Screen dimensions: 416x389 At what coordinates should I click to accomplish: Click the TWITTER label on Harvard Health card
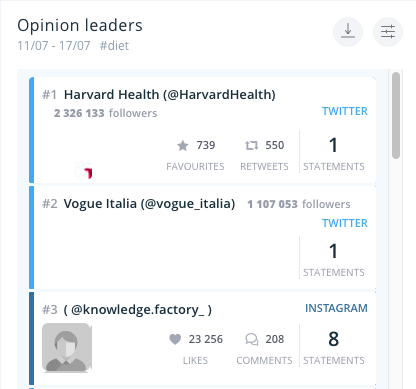(345, 111)
